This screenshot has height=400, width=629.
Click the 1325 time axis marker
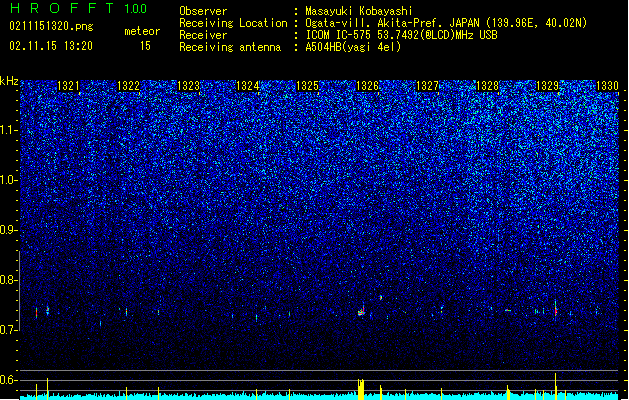[x=307, y=86]
